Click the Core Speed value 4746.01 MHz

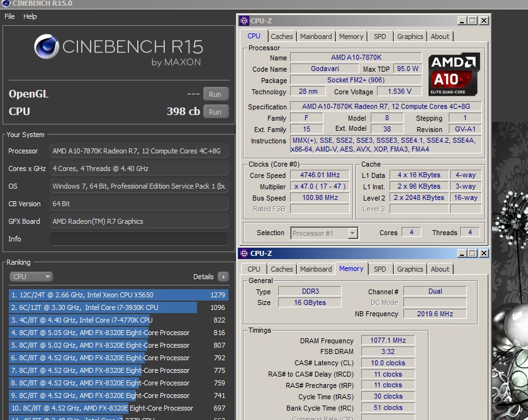point(320,175)
